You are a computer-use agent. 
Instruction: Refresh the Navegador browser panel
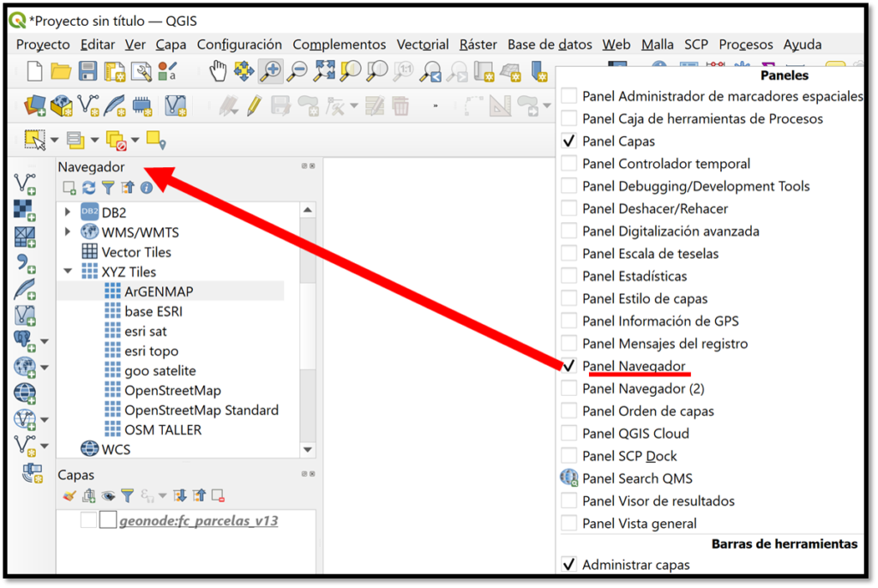point(88,188)
